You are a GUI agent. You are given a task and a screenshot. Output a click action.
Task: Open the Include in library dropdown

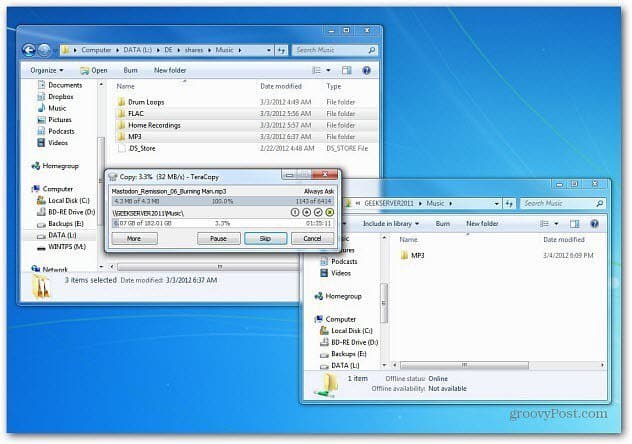[391, 224]
